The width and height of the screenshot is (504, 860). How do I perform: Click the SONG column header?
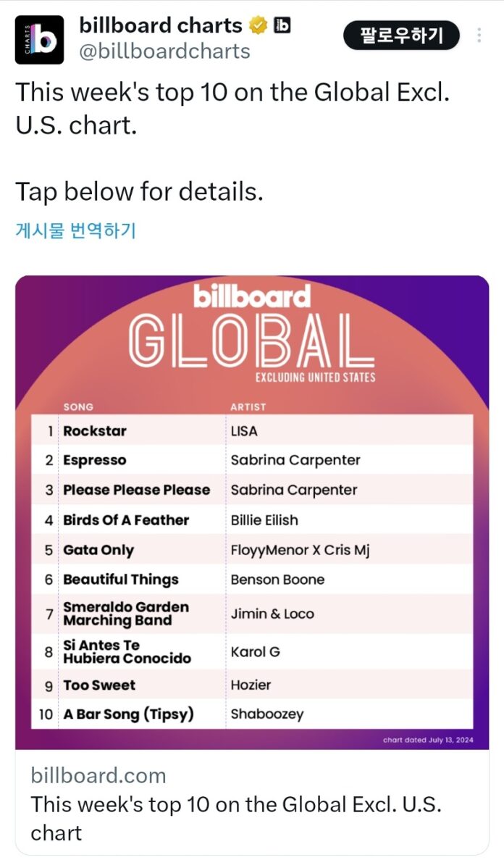click(x=78, y=407)
